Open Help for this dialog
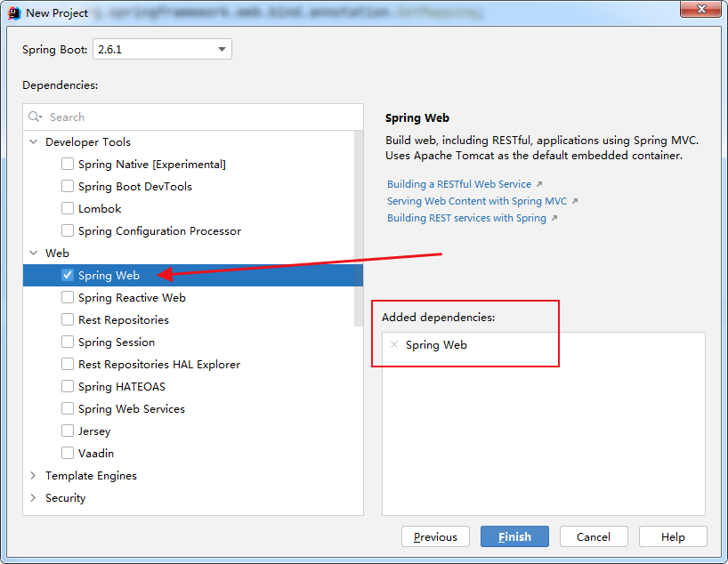The height and width of the screenshot is (564, 728). point(673,536)
